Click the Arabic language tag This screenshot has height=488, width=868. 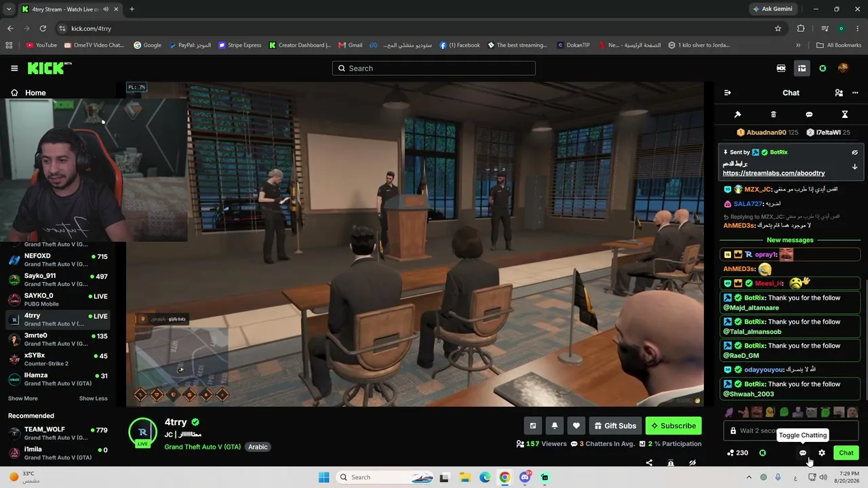pos(258,447)
